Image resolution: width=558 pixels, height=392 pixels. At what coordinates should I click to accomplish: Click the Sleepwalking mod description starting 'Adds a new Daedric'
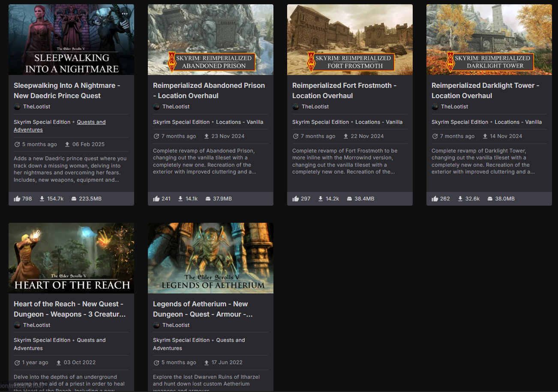coord(70,169)
